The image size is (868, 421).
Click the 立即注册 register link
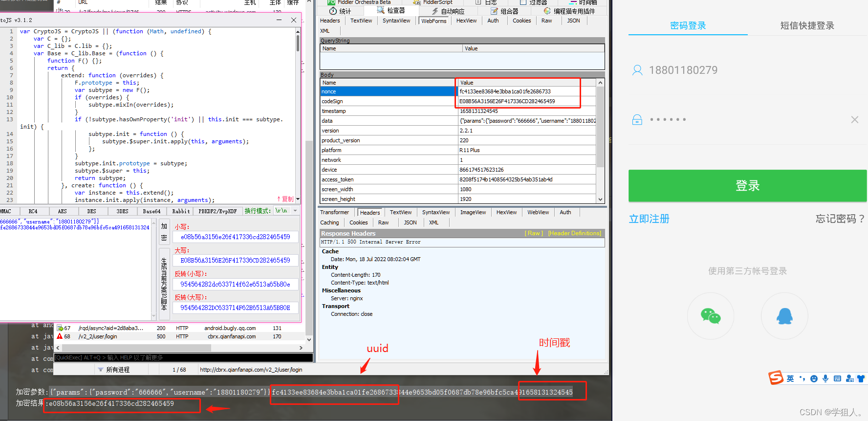649,219
